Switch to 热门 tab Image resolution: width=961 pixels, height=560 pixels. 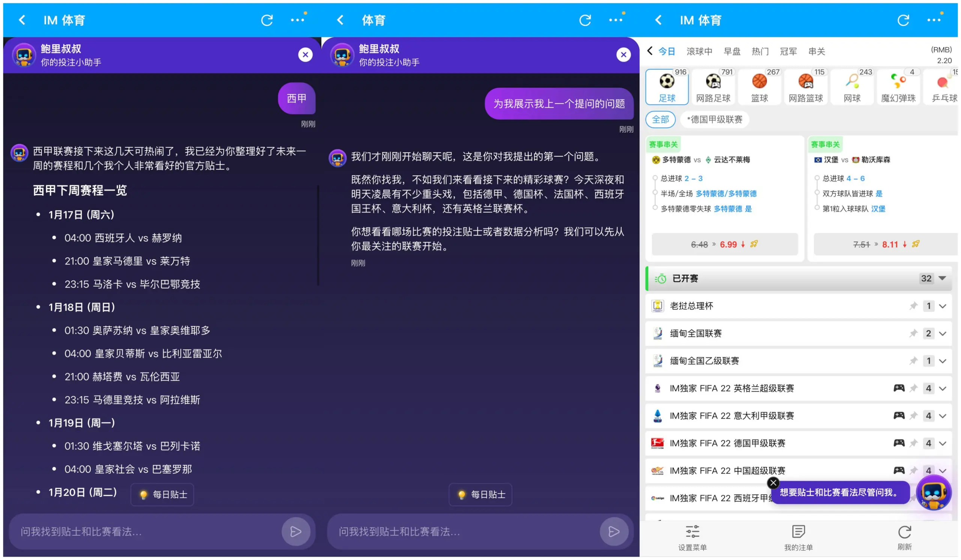pos(760,51)
